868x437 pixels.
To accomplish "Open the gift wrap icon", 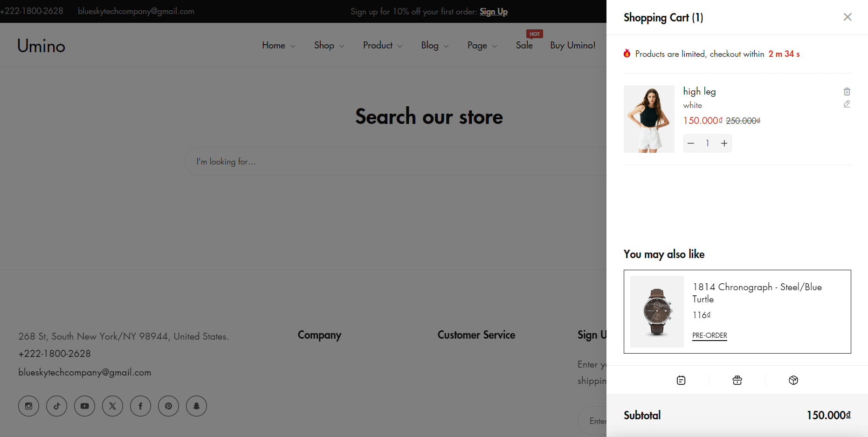I will click(737, 380).
